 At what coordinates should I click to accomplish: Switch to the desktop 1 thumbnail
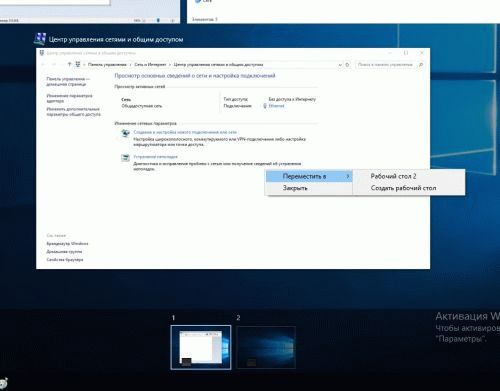[201, 347]
